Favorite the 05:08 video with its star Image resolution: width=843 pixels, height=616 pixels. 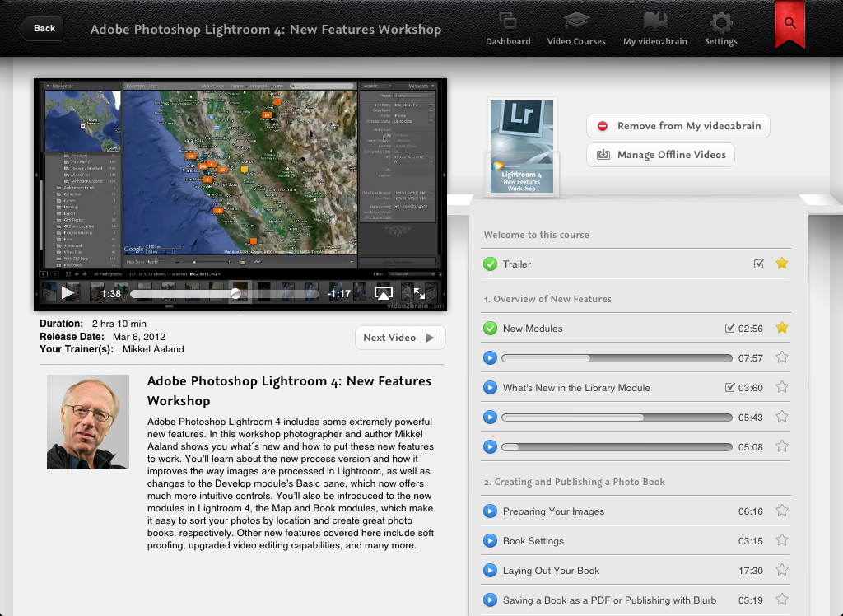point(782,446)
